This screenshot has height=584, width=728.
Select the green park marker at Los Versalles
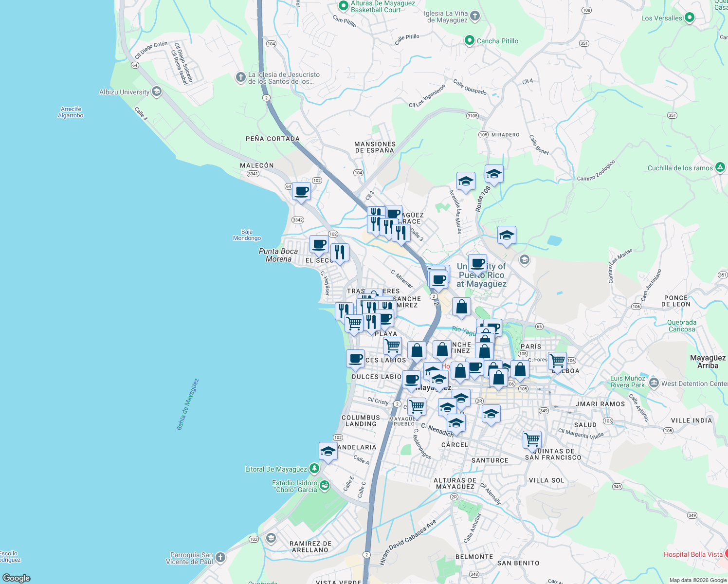tap(691, 16)
